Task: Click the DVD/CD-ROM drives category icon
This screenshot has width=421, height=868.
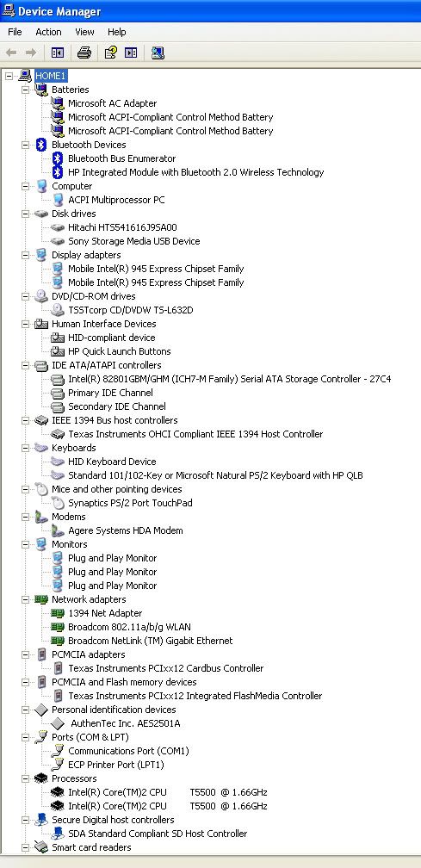Action: point(41,296)
